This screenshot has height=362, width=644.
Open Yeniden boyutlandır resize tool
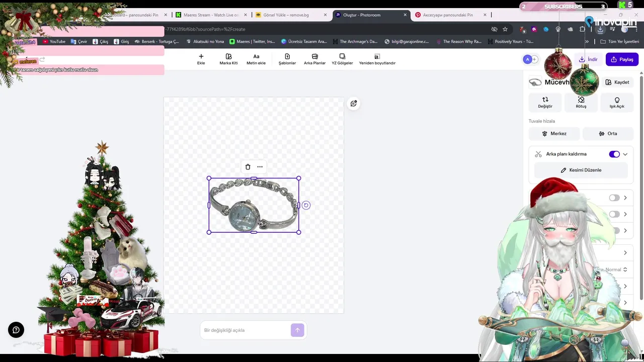click(377, 59)
